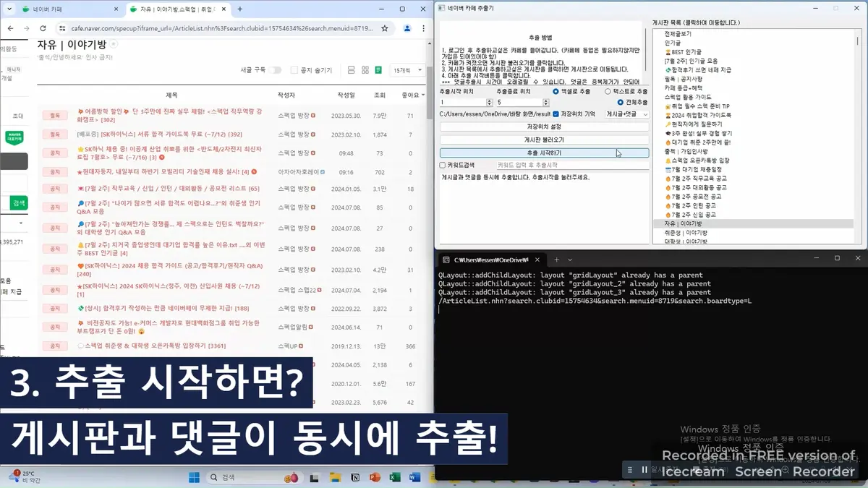Click star icon beside board title 자유 | 이야기방
The height and width of the screenshot is (488, 868).
[x=114, y=44]
